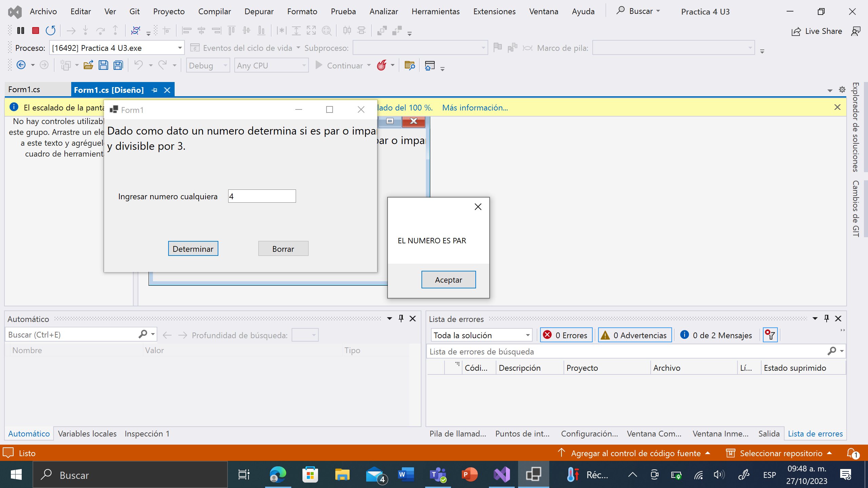Open the Más información link
The width and height of the screenshot is (868, 488).
coord(474,107)
